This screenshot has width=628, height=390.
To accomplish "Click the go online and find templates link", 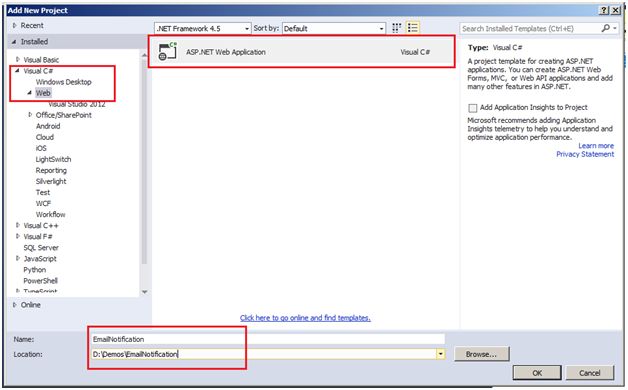I will 305,318.
